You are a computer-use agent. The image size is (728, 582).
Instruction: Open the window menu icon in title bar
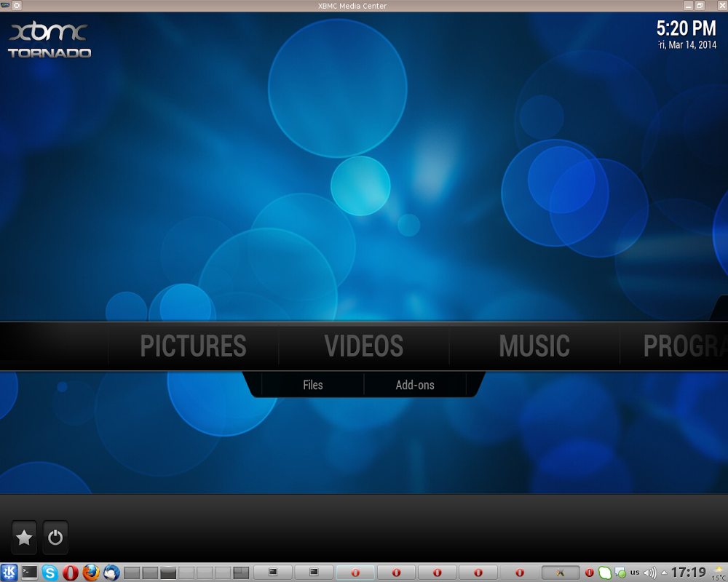point(5,6)
